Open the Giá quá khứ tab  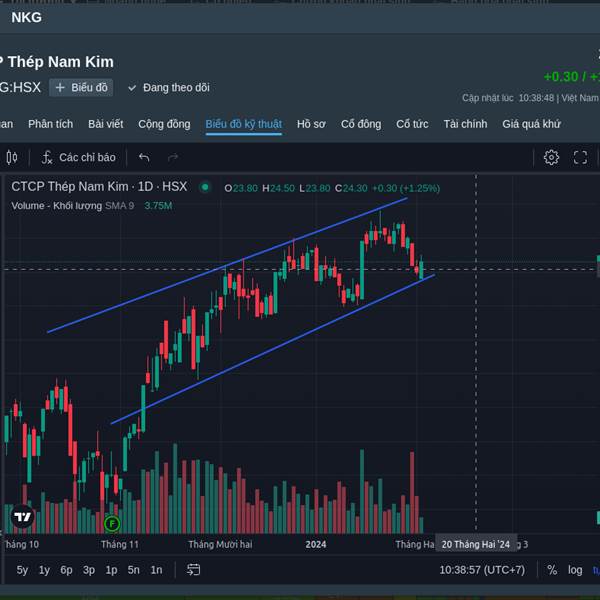532,124
